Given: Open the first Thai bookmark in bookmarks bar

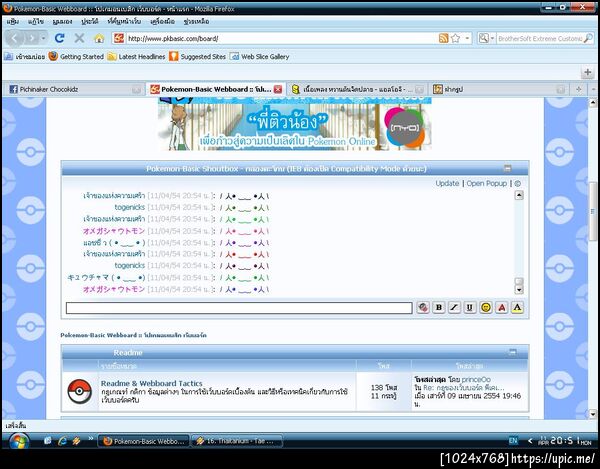Looking at the screenshot, I should 25,57.
